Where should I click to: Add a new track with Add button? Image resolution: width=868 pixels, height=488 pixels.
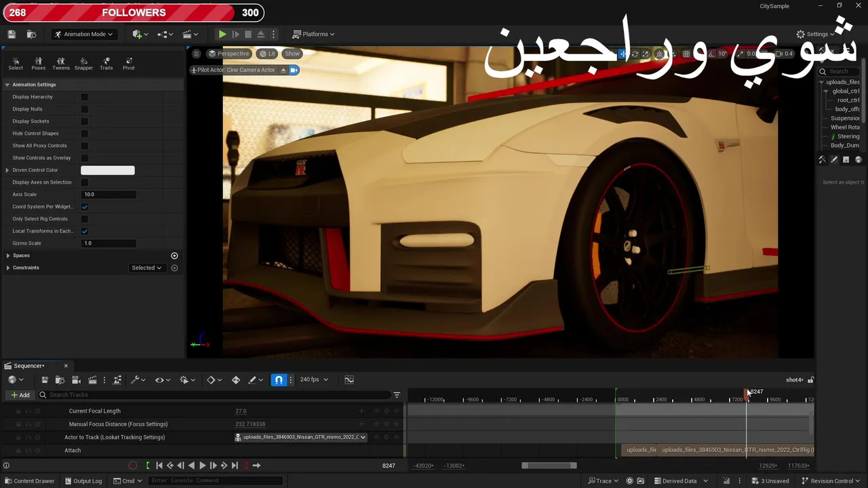(x=20, y=395)
